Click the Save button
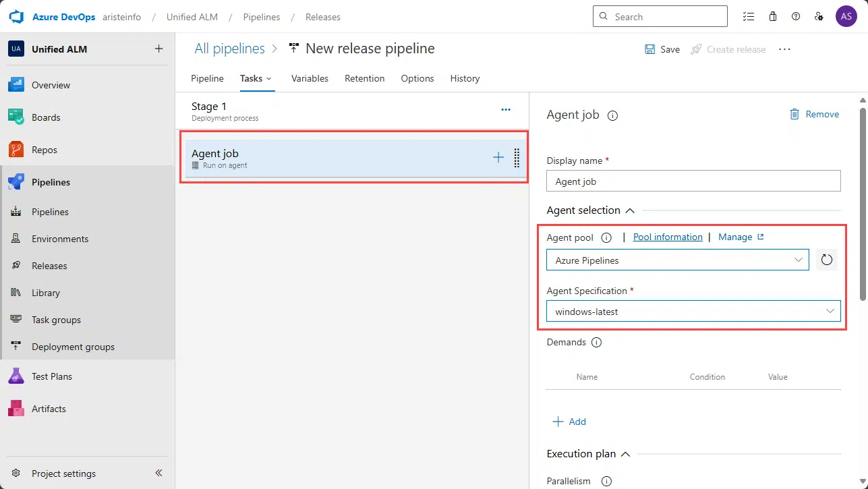The image size is (868, 489). 662,49
